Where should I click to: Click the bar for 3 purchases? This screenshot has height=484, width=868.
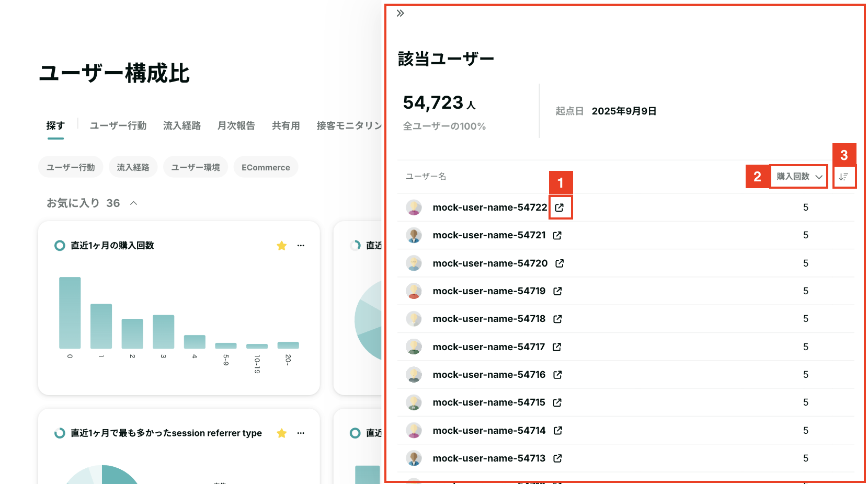(x=164, y=331)
